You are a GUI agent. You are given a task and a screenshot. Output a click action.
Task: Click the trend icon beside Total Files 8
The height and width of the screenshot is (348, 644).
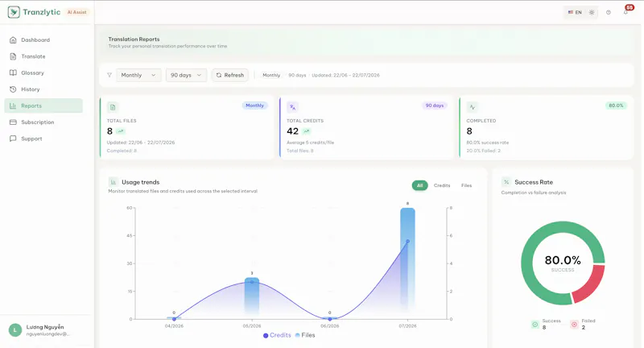(x=120, y=131)
